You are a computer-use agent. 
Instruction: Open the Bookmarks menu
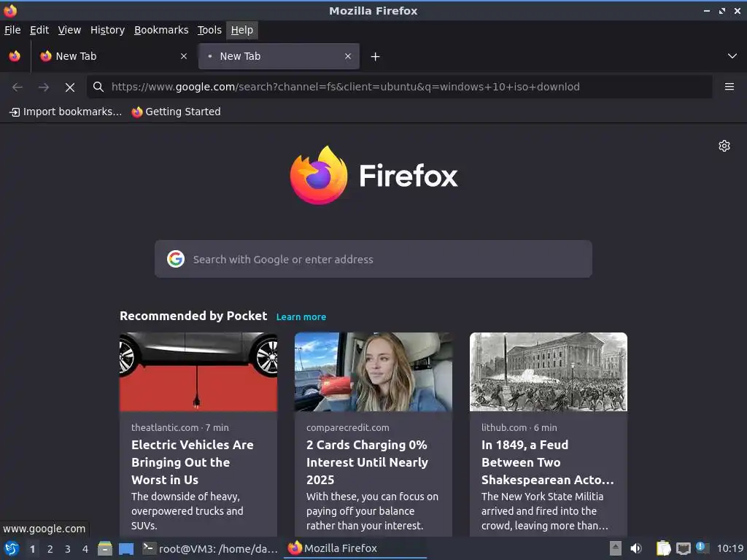click(x=161, y=30)
